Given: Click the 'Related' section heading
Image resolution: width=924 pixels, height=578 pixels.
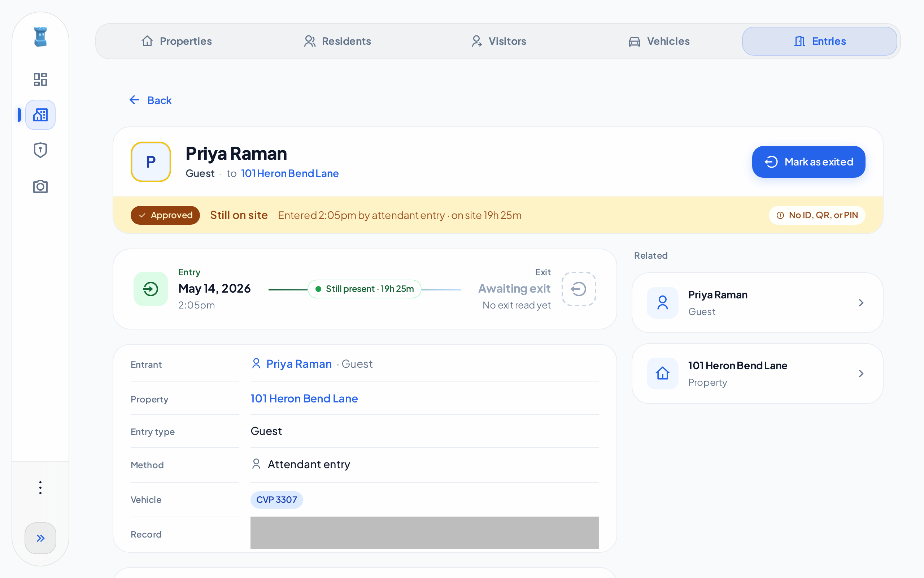Looking at the screenshot, I should pos(651,256).
